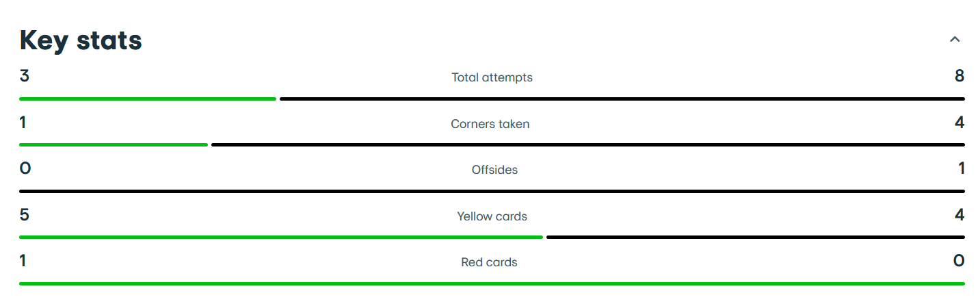
Task: Click the black Yellow cards bar segment
Action: 756,238
